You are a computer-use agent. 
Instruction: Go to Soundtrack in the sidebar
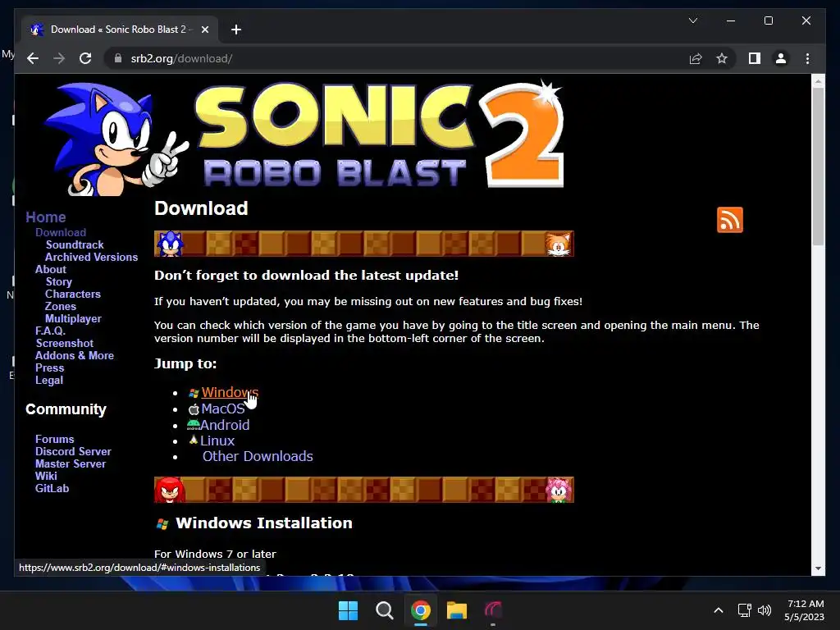click(75, 244)
